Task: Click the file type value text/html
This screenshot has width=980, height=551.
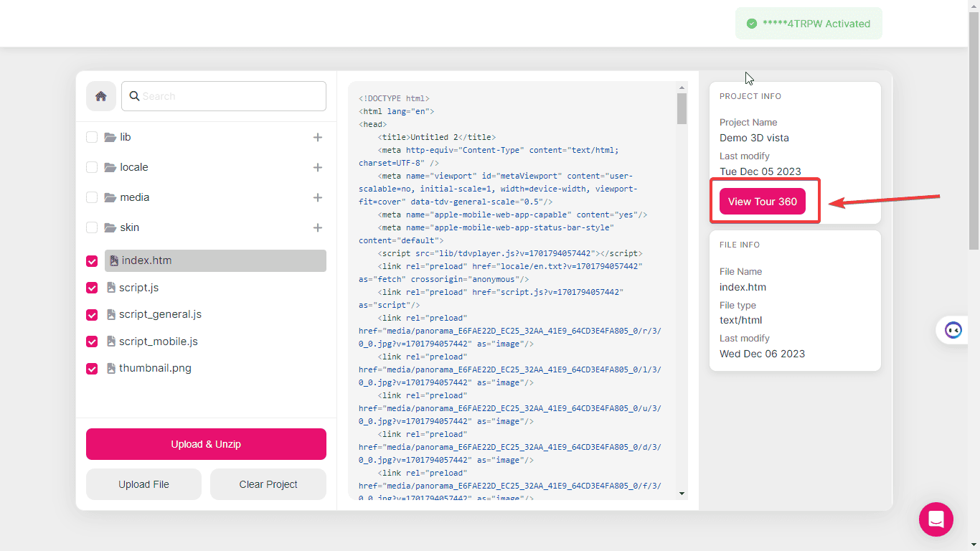Action: coord(740,320)
